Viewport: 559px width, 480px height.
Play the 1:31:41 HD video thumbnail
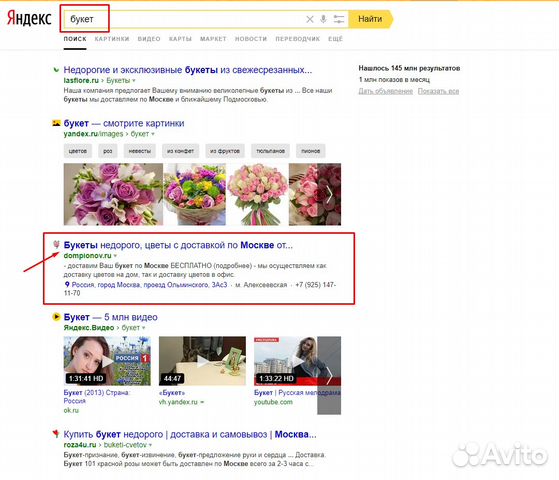pyautogui.click(x=107, y=361)
